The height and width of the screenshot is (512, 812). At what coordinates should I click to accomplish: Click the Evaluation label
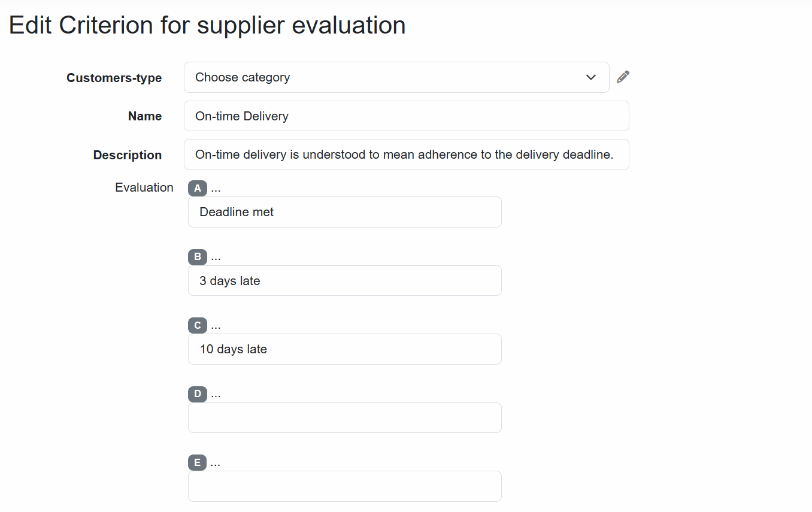click(144, 187)
